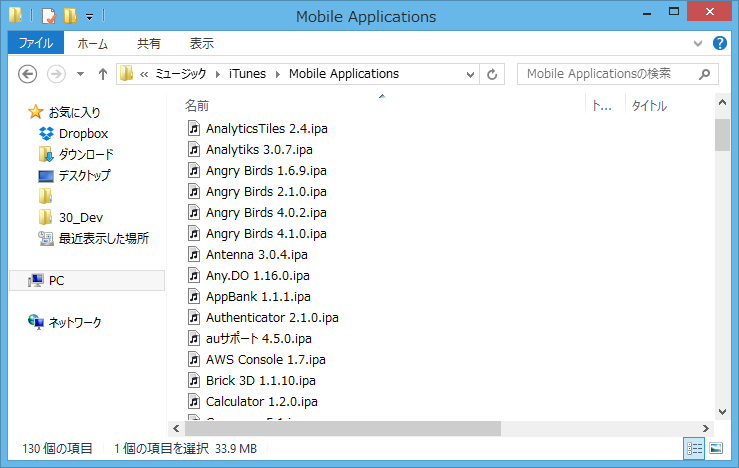Click the iTunes breadcrumb segment

point(247,74)
